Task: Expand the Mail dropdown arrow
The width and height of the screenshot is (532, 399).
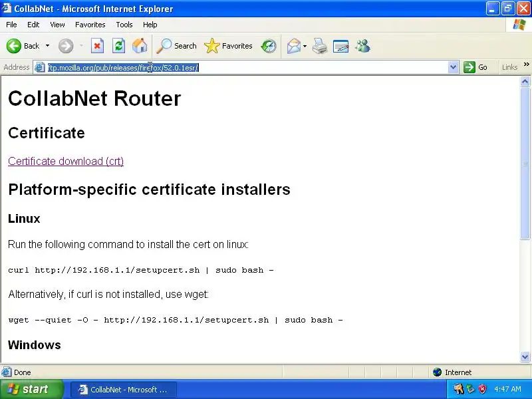Action: point(305,46)
